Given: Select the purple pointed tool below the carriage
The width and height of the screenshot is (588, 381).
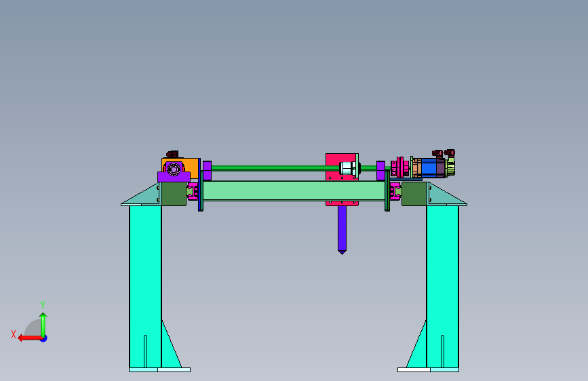Looking at the screenshot, I should [342, 230].
